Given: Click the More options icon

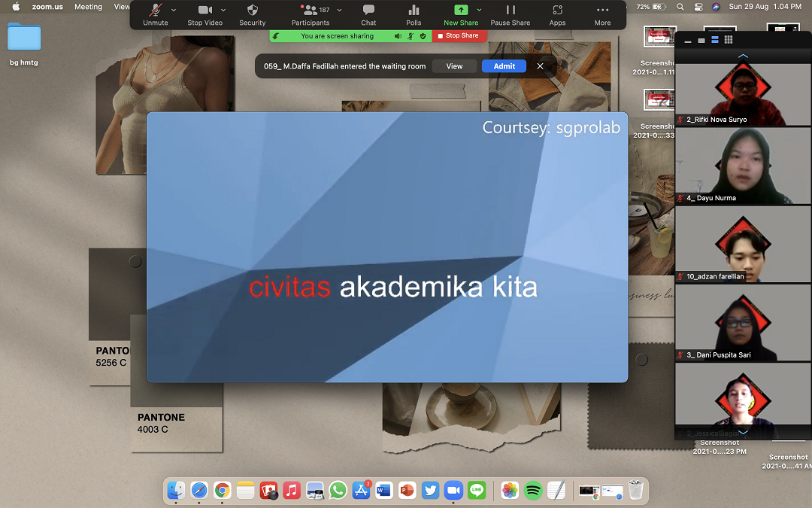Looking at the screenshot, I should pos(602,14).
